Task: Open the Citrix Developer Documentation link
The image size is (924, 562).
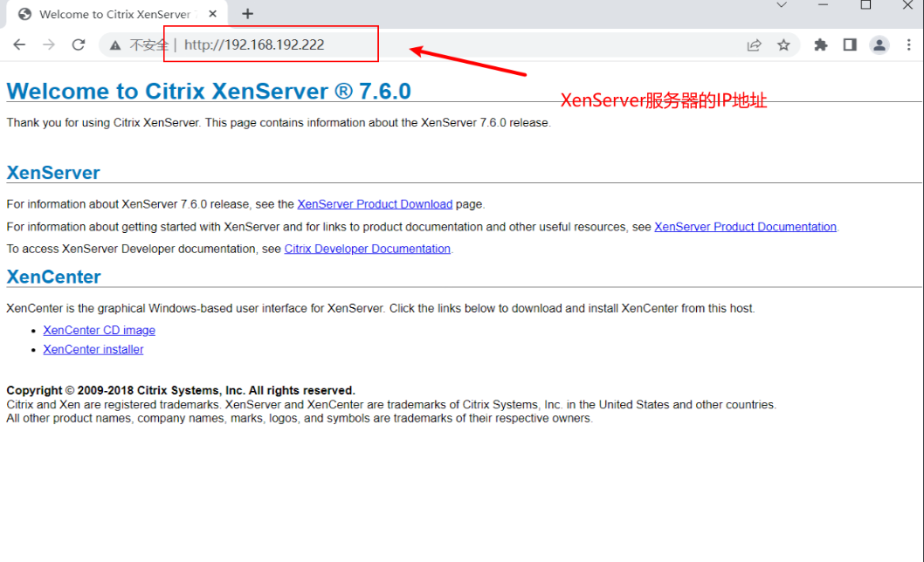Action: 367,250
